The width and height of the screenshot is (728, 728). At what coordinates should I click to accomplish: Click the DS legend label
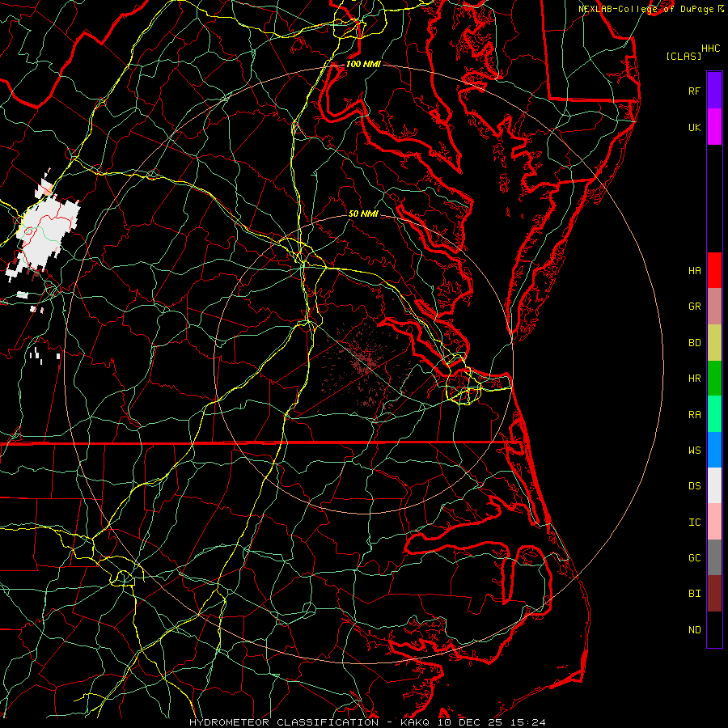[694, 485]
